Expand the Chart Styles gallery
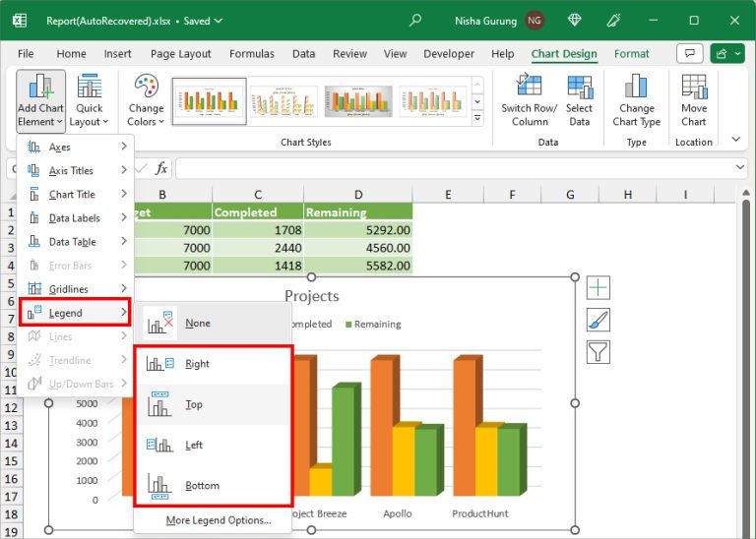 coord(477,117)
